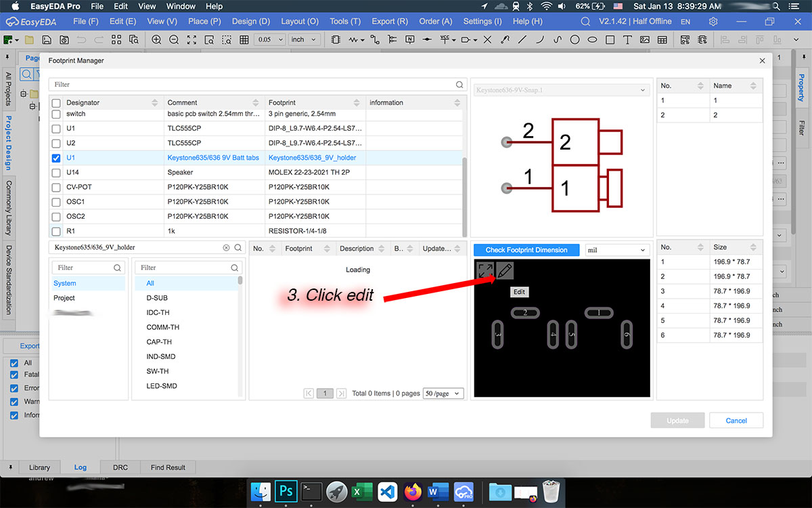Screen dimensions: 812x508
Task: Open settings gear icon in top bar
Action: point(713,22)
